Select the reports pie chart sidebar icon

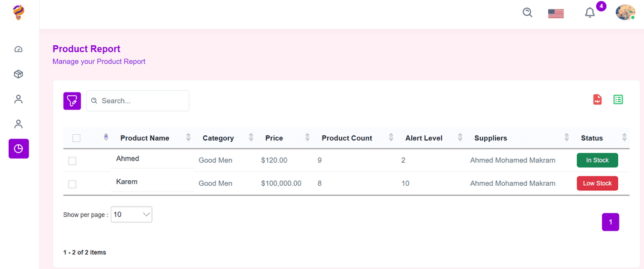coord(18,149)
